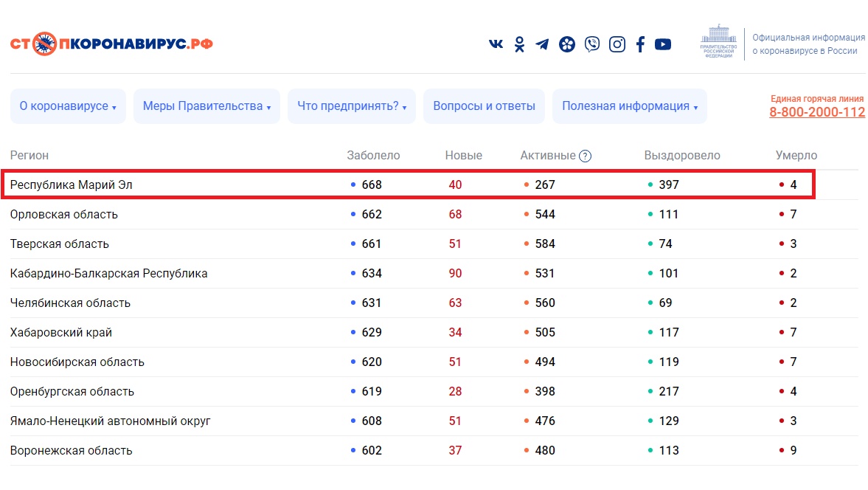The width and height of the screenshot is (868, 490).
Task: Open the 'Что предпринять?' dropdown
Action: (x=352, y=106)
